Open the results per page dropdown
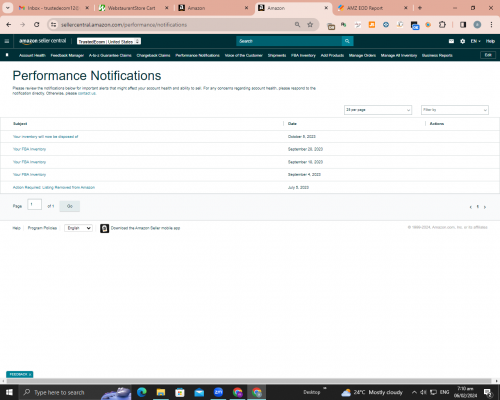 pyautogui.click(x=378, y=110)
